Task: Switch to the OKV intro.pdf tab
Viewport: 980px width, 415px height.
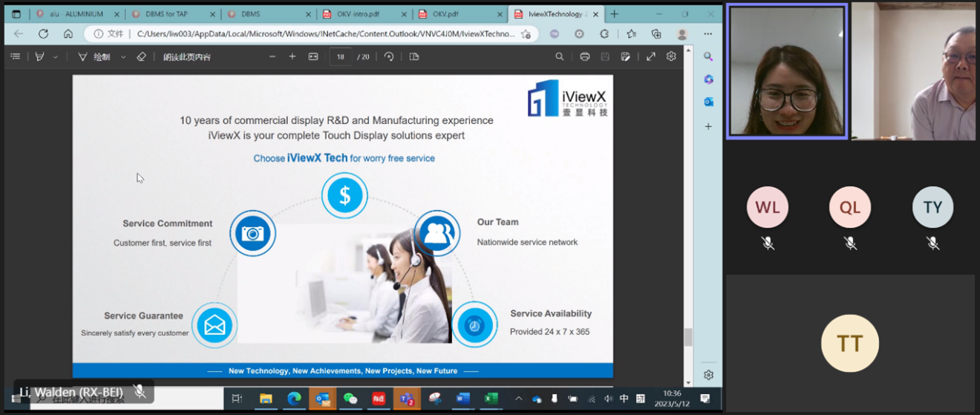Action: click(359, 13)
